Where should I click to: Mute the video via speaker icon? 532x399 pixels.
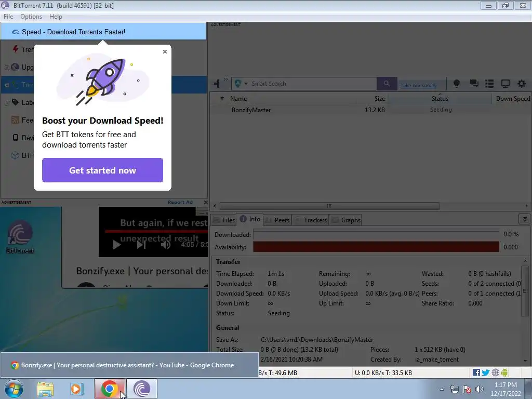(165, 245)
